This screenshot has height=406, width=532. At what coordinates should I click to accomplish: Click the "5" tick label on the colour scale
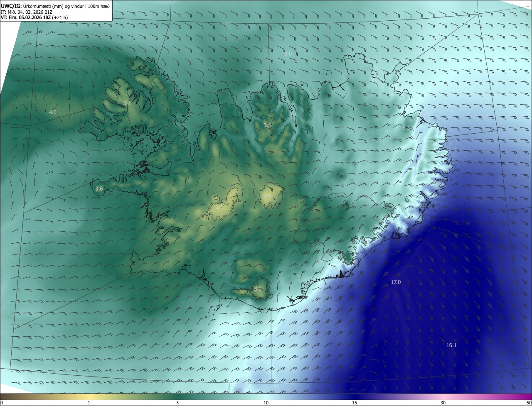177,403
